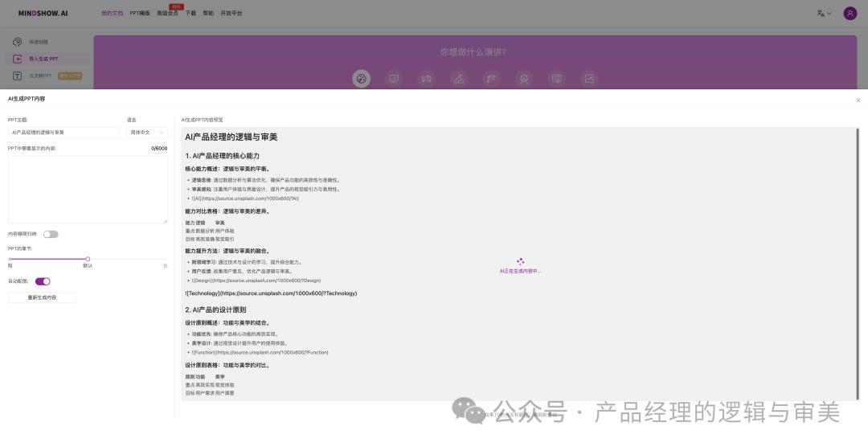The height and width of the screenshot is (447, 868).
Task: Click the preview panel vertical scrollbar
Action: (x=858, y=264)
